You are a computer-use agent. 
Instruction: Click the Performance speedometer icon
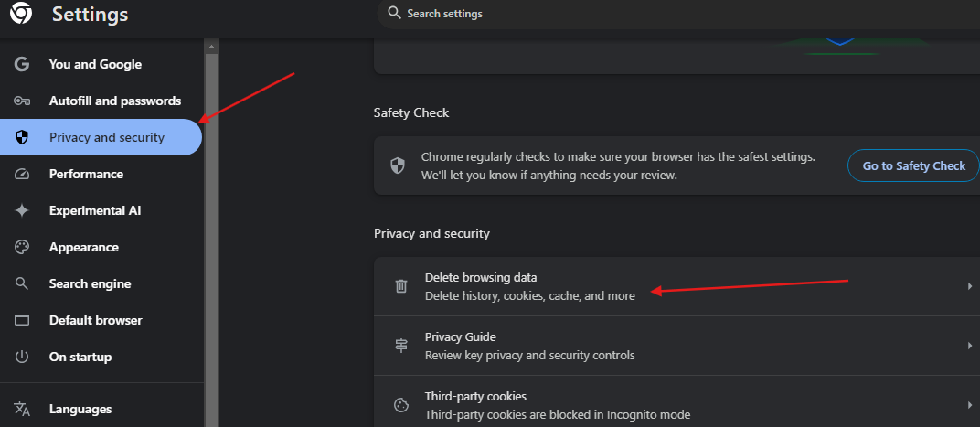tap(22, 174)
